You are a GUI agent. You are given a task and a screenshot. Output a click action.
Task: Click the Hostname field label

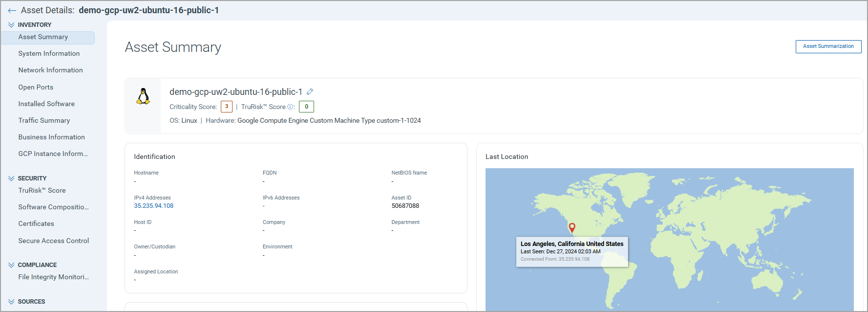tap(146, 173)
